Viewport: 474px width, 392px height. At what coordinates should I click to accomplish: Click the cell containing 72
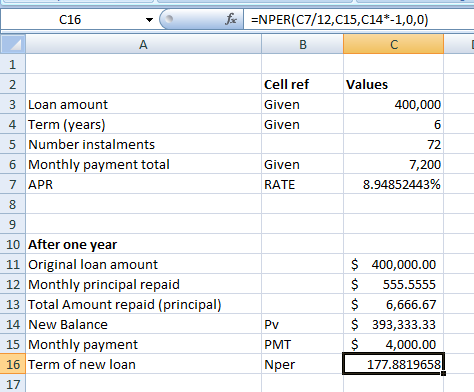tap(394, 144)
